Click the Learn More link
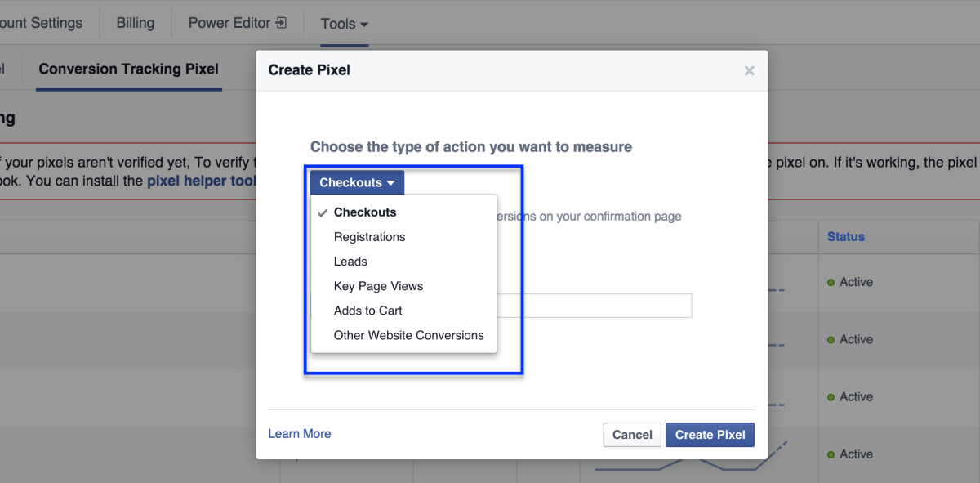The width and height of the screenshot is (980, 483). (299, 432)
